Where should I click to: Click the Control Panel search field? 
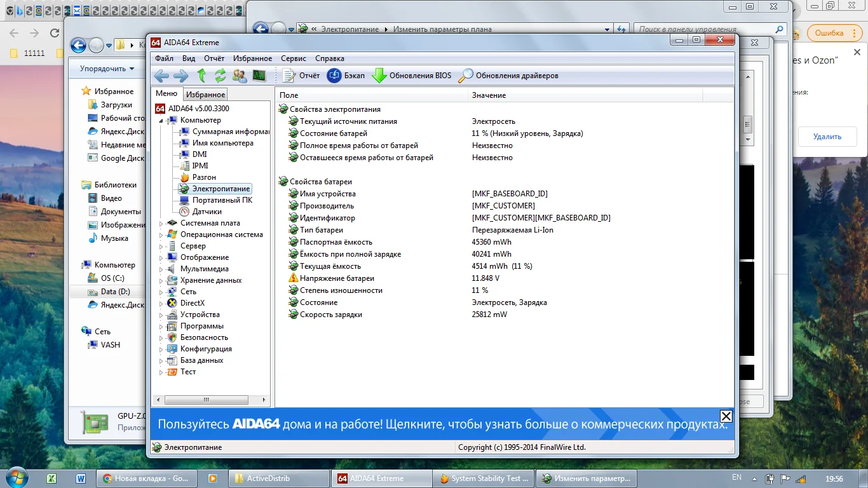(x=710, y=29)
